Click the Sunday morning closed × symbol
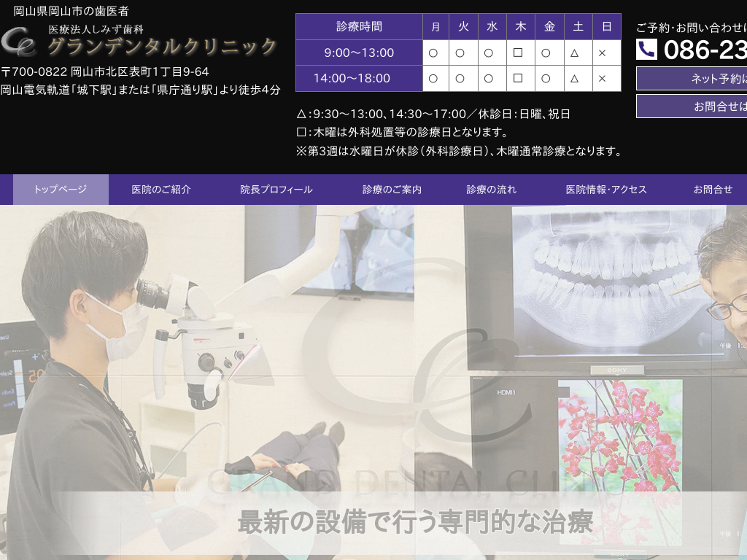The height and width of the screenshot is (560, 747). click(603, 52)
